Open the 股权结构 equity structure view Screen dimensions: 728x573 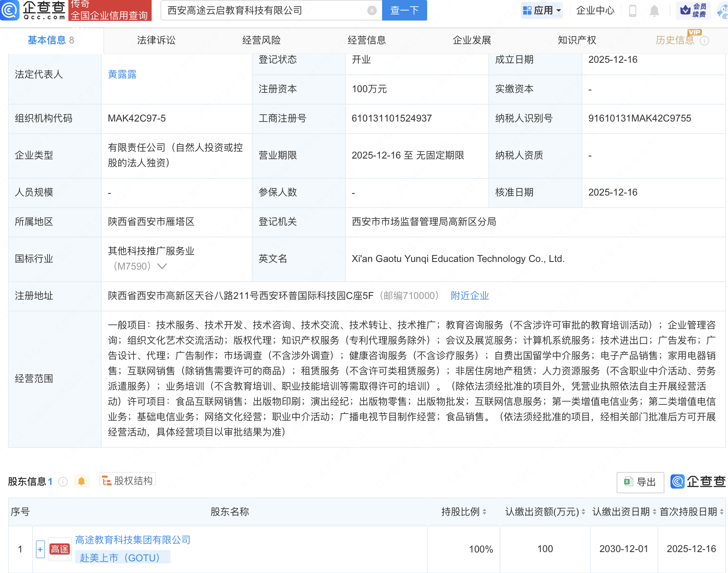[128, 480]
